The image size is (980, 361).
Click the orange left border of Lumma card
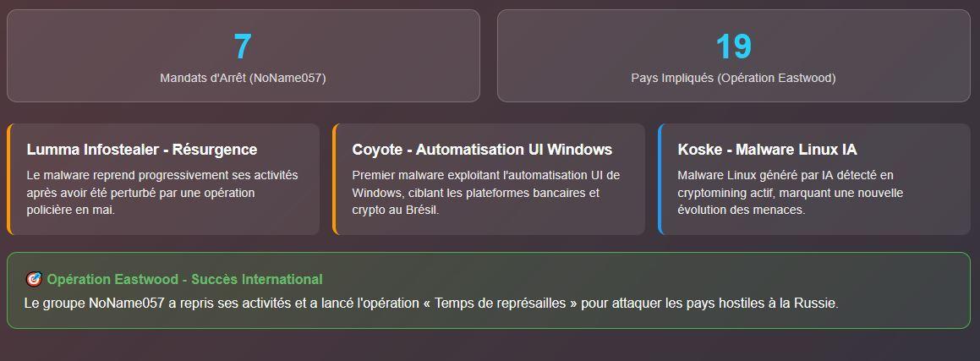click(x=8, y=179)
